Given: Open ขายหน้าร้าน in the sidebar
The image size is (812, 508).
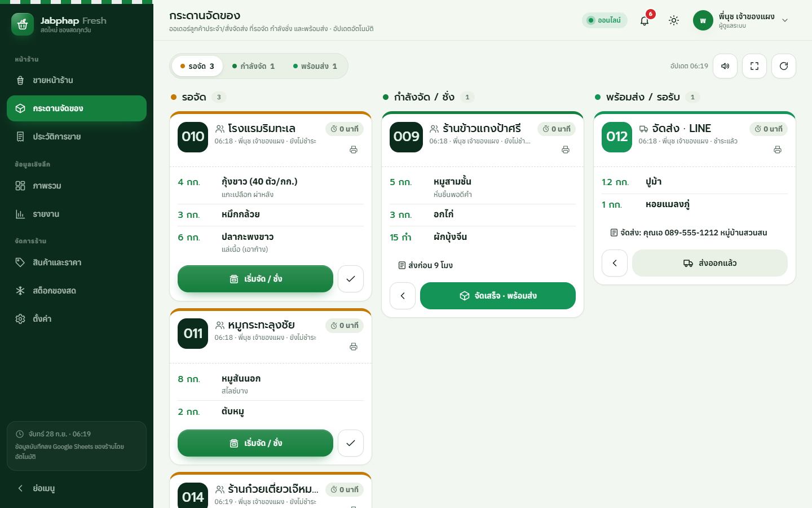Looking at the screenshot, I should [77, 80].
